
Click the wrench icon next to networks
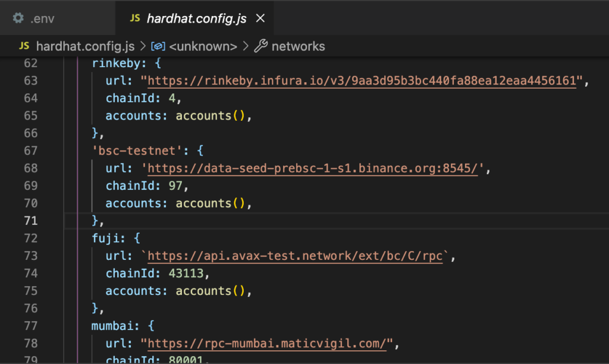[261, 46]
